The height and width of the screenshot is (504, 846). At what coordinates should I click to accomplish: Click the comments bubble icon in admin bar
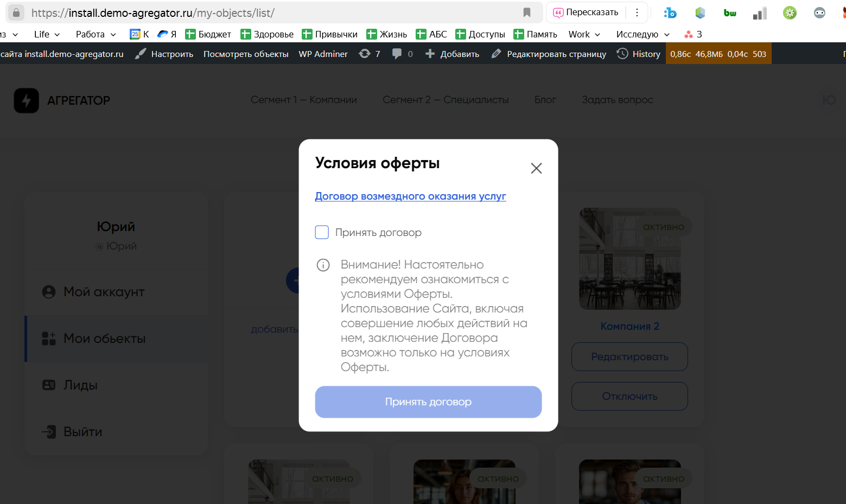397,54
